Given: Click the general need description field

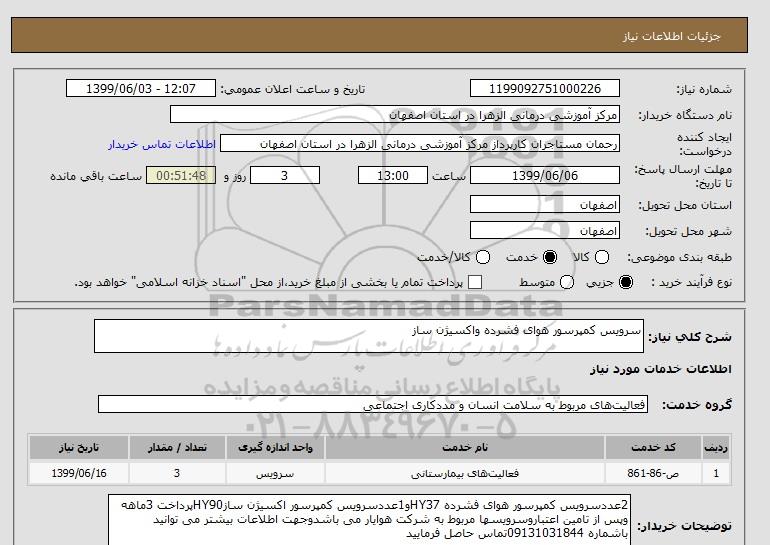Looking at the screenshot, I should [369, 336].
